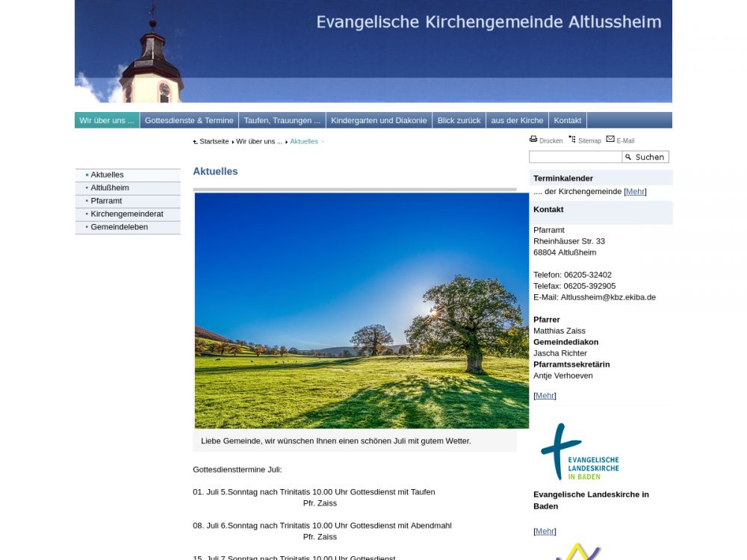Click the Mehr link under Terminkalender

pos(635,192)
